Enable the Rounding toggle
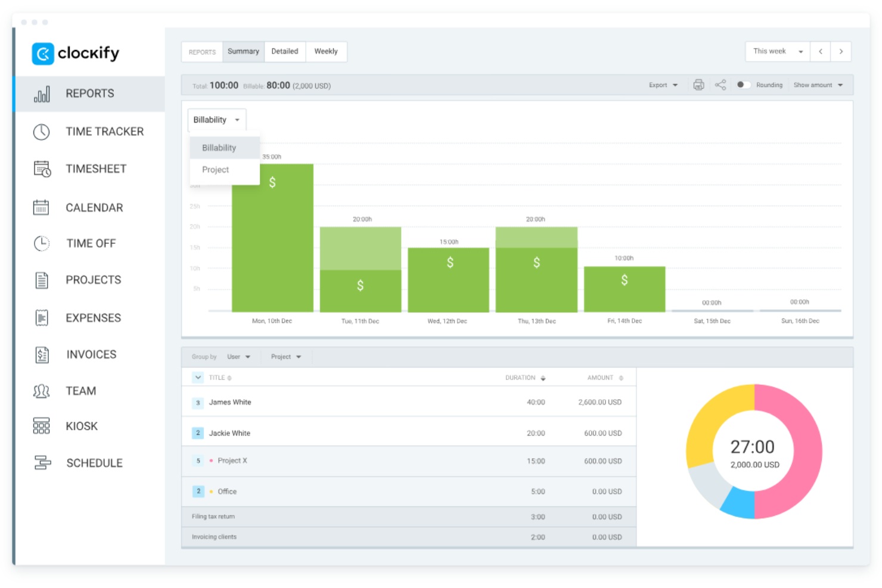Image resolution: width=882 pixels, height=588 pixels. coord(743,85)
